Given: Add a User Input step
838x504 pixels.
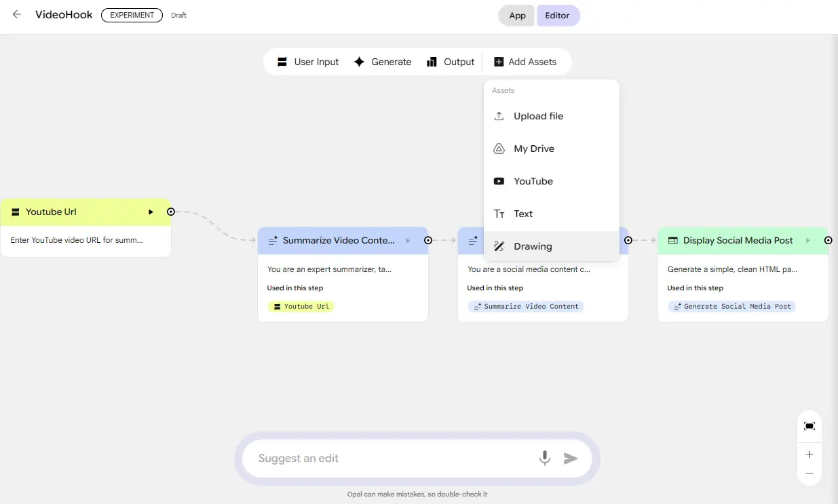Looking at the screenshot, I should click(308, 62).
